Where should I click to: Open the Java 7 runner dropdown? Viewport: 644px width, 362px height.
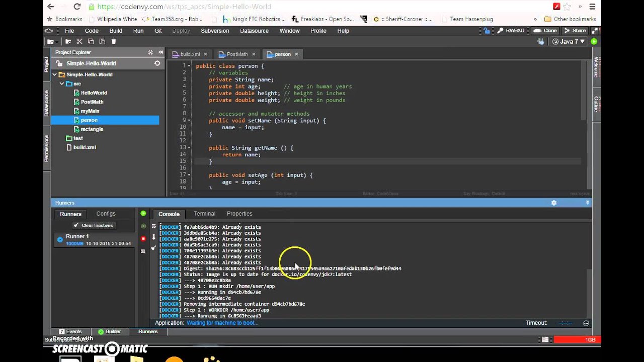click(x=569, y=42)
